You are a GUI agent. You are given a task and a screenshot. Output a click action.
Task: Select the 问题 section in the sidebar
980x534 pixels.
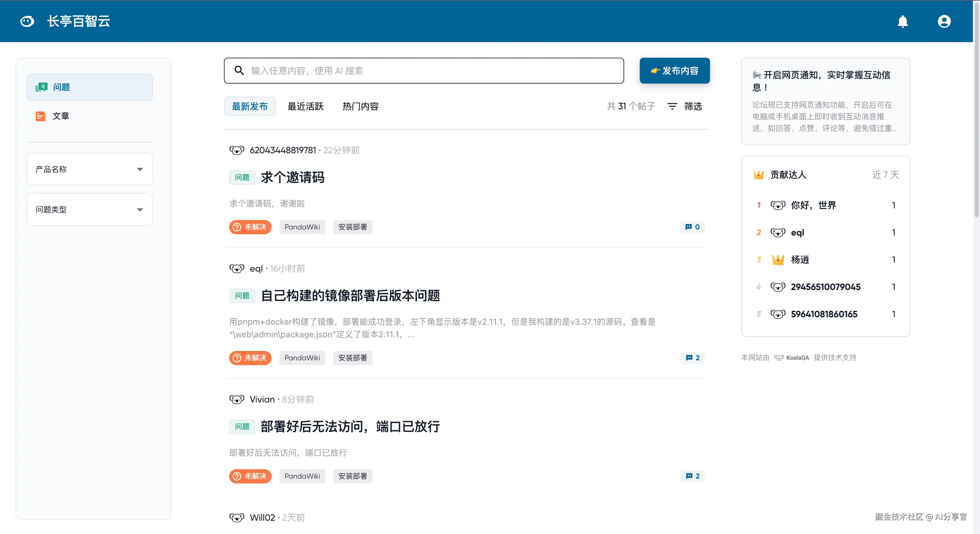tap(61, 87)
